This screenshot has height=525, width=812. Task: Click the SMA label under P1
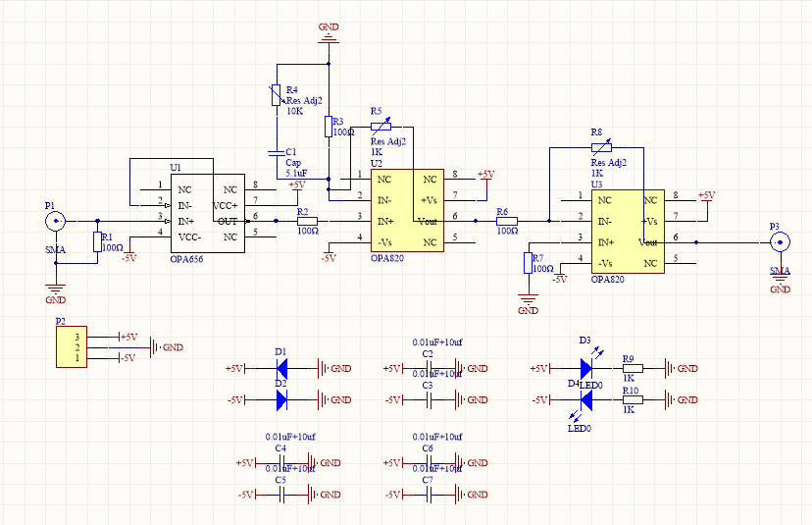(x=56, y=250)
